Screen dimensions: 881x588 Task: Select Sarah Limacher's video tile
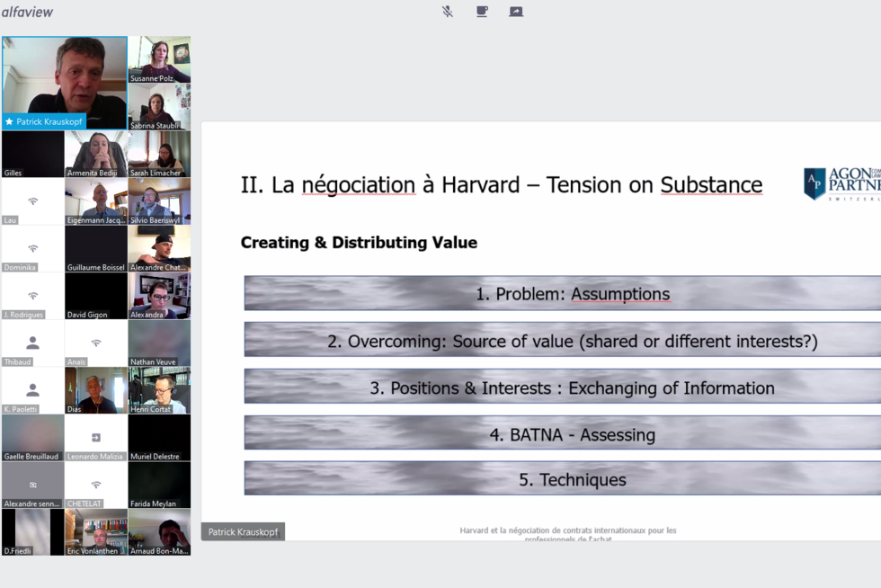[160, 154]
